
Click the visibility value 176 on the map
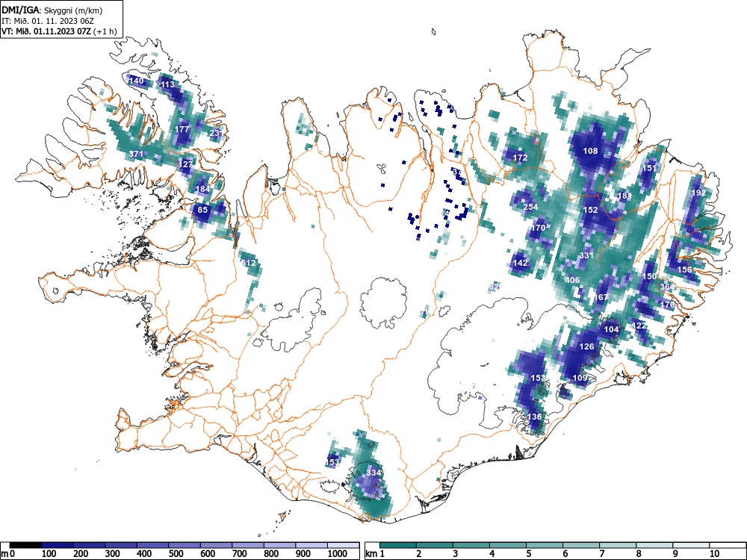667,305
